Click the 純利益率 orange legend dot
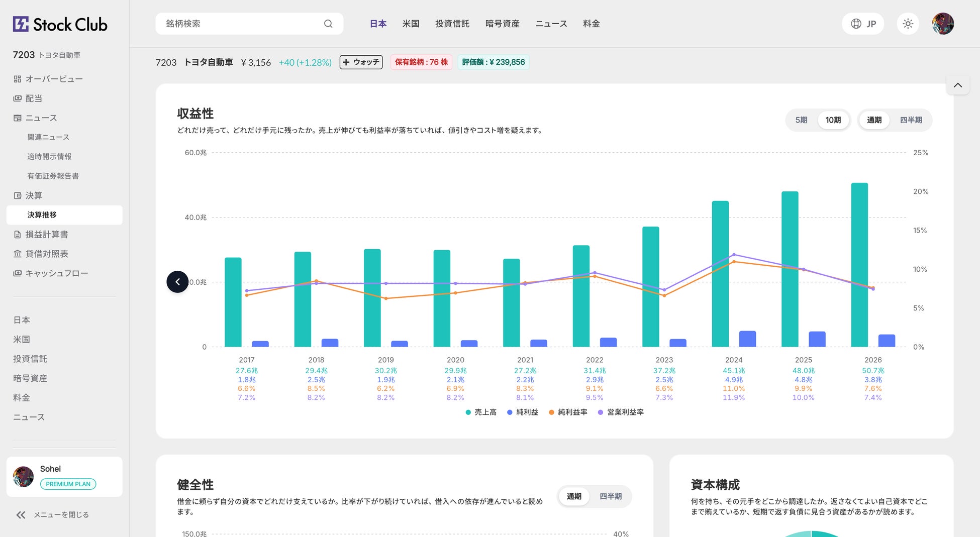The width and height of the screenshot is (980, 537). click(551, 412)
